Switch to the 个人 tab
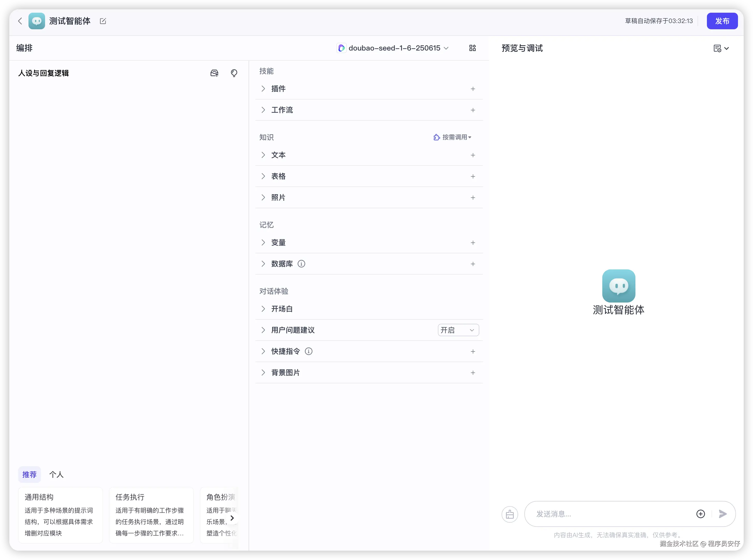Viewport: 753px width, 560px height. [x=56, y=475]
